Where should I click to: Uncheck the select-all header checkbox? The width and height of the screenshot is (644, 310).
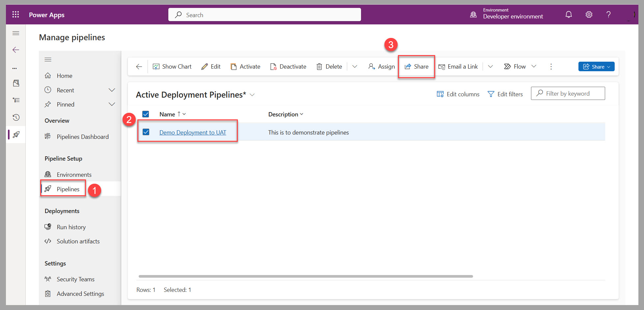146,114
